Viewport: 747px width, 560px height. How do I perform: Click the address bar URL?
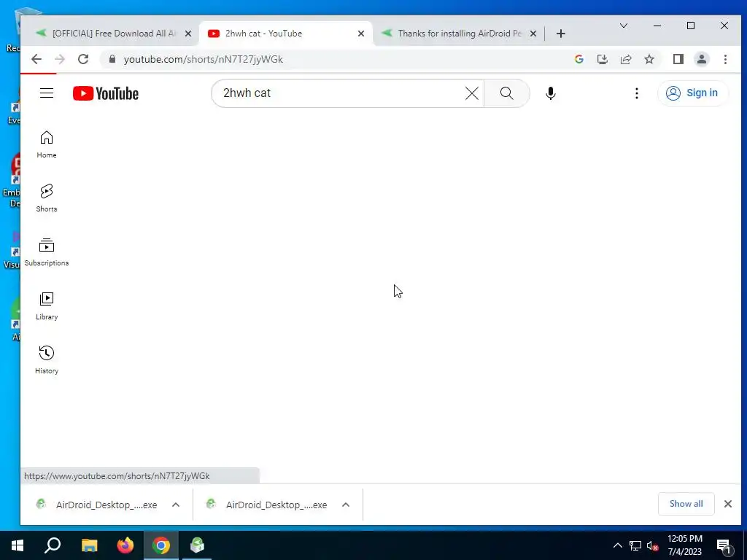(x=204, y=59)
